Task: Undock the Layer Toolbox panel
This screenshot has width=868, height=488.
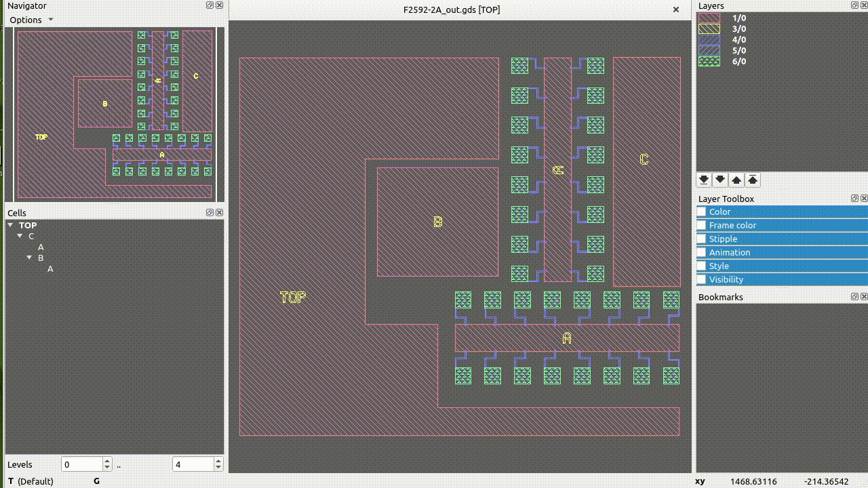Action: [x=855, y=199]
